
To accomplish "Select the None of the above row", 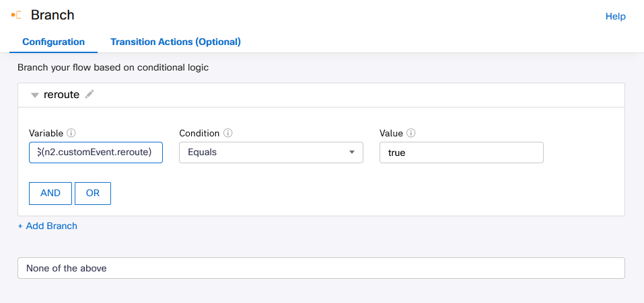I will (321, 268).
